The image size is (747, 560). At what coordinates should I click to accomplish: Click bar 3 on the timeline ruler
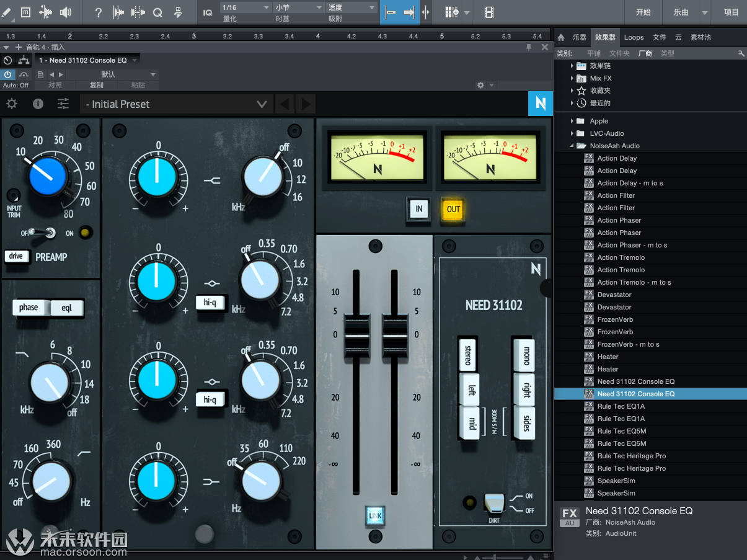(x=194, y=37)
